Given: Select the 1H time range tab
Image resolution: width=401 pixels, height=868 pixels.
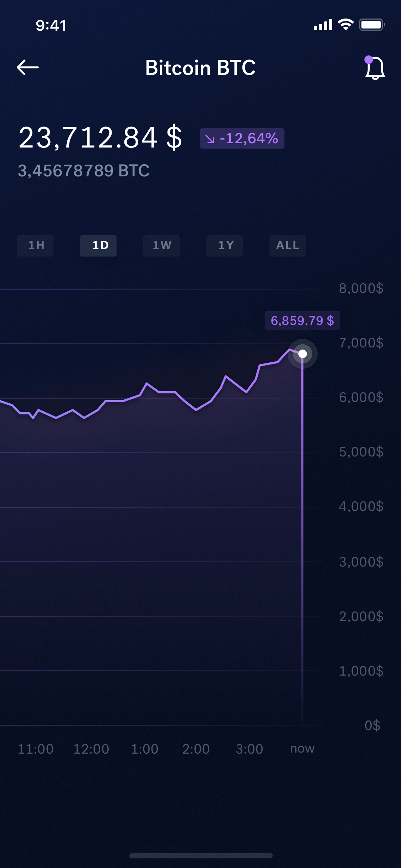Looking at the screenshot, I should 35,246.
